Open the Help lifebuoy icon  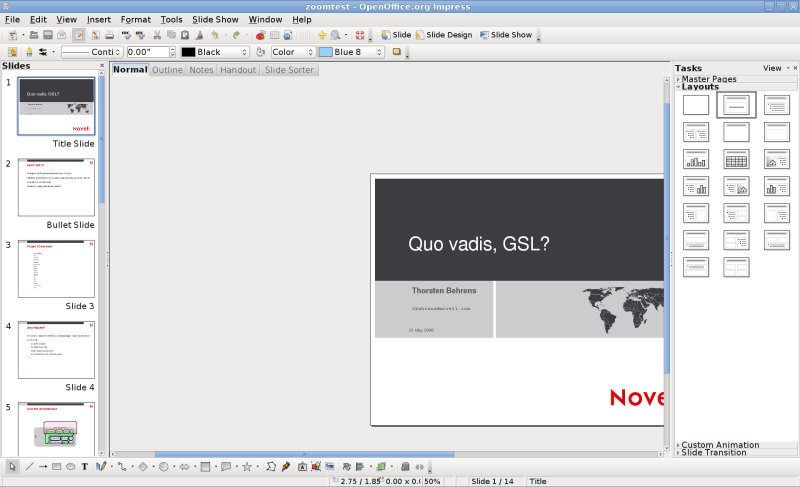click(x=359, y=35)
